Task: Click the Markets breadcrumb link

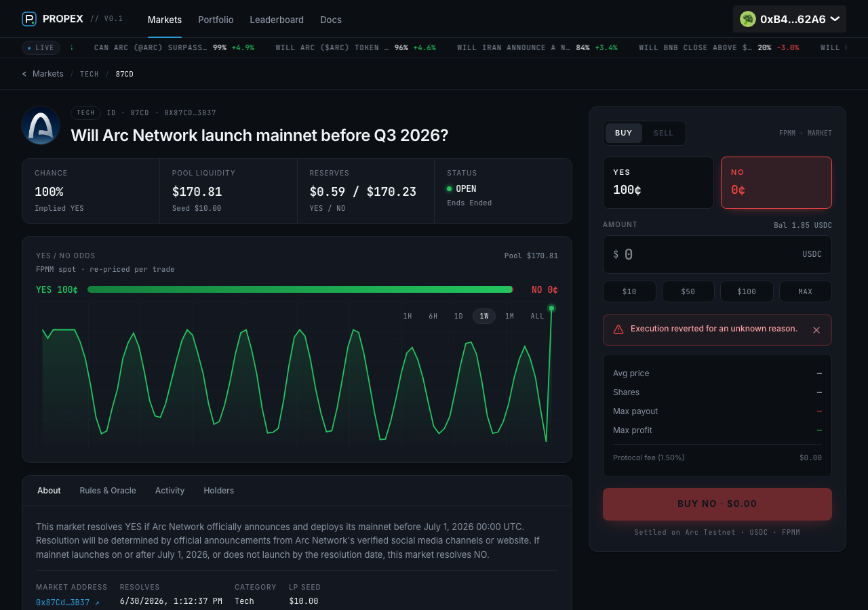Action: (48, 74)
